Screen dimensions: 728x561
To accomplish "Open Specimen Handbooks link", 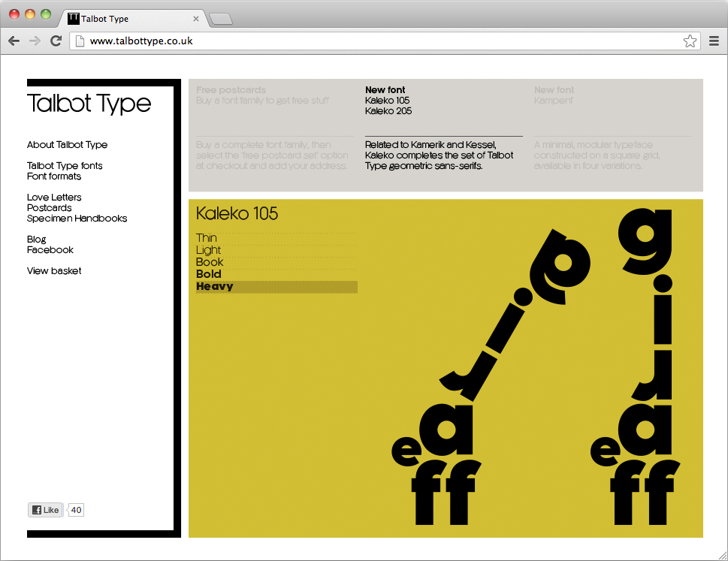I will tap(77, 219).
